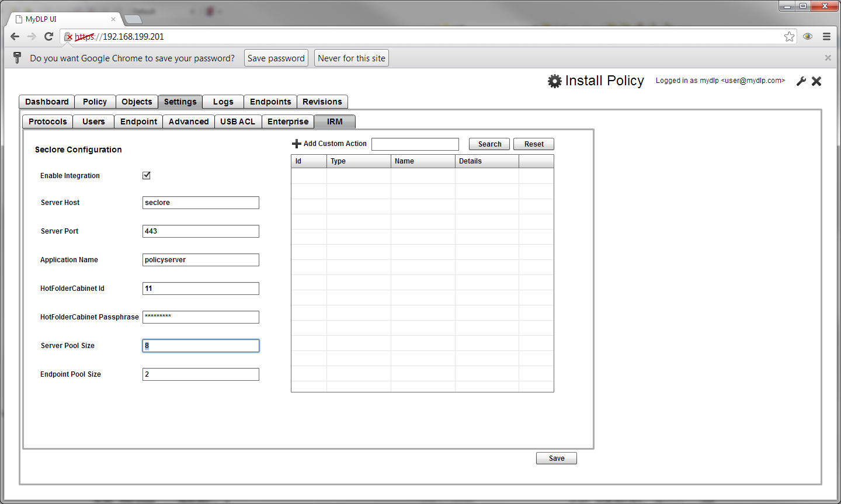Open the Dashboard tab
The width and height of the screenshot is (841, 504).
tap(47, 102)
